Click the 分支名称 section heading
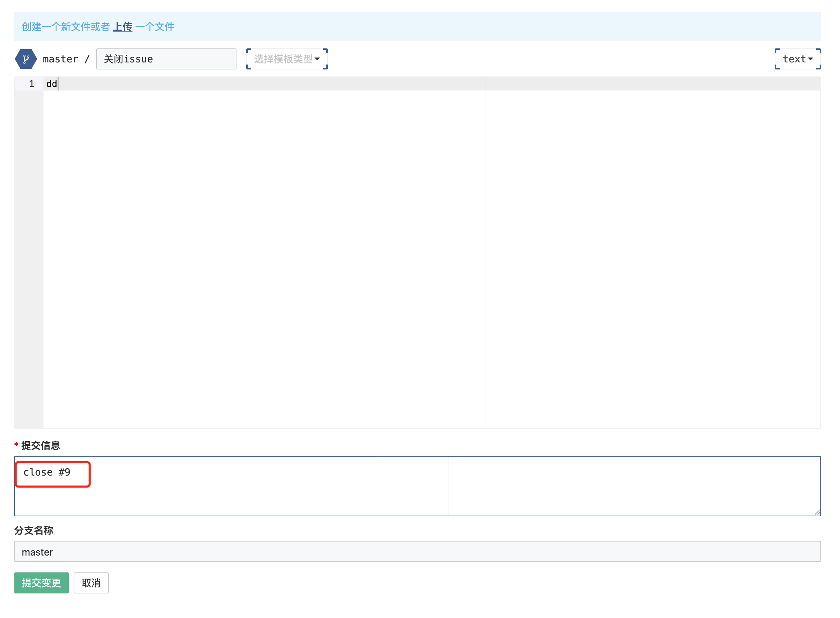 point(33,530)
